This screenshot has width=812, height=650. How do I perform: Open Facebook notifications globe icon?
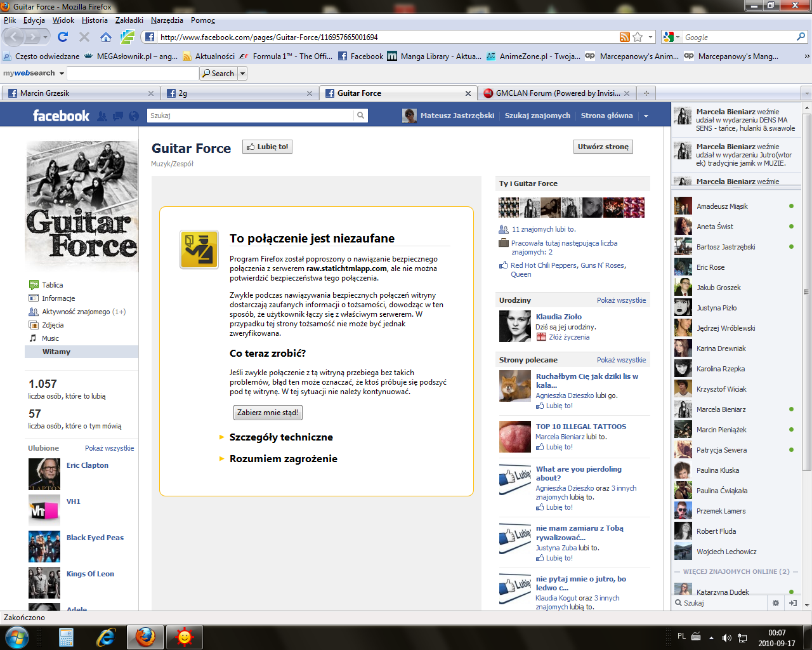coord(134,116)
